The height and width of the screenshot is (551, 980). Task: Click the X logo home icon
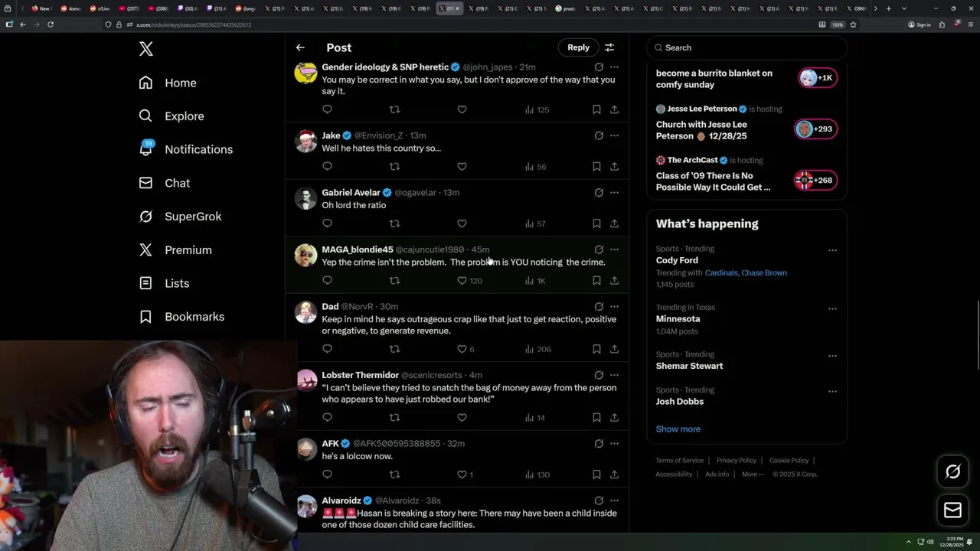coord(146,49)
